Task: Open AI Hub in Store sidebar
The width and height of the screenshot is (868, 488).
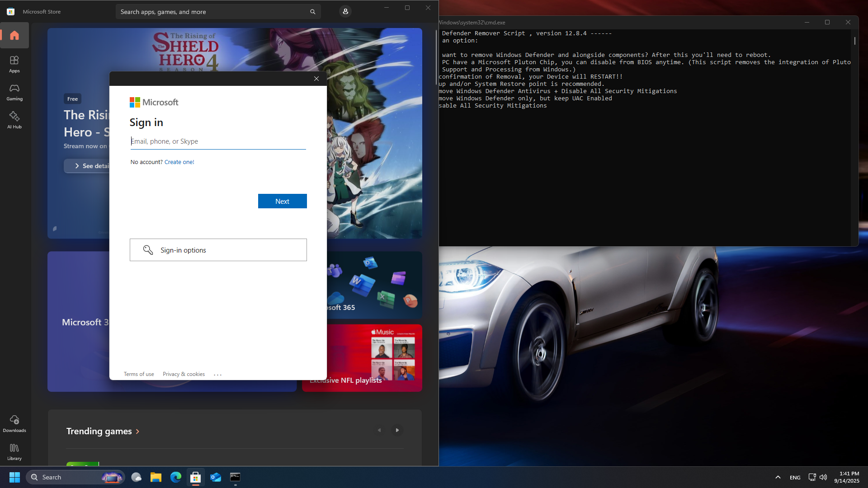Action: point(14,120)
